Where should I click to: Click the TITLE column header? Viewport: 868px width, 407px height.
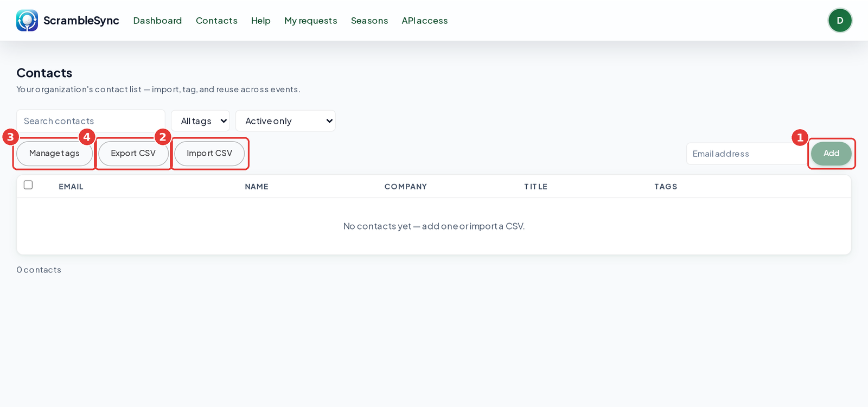[x=535, y=187]
